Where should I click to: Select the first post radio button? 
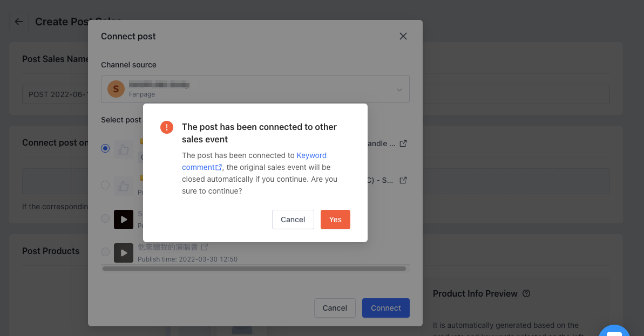(105, 148)
